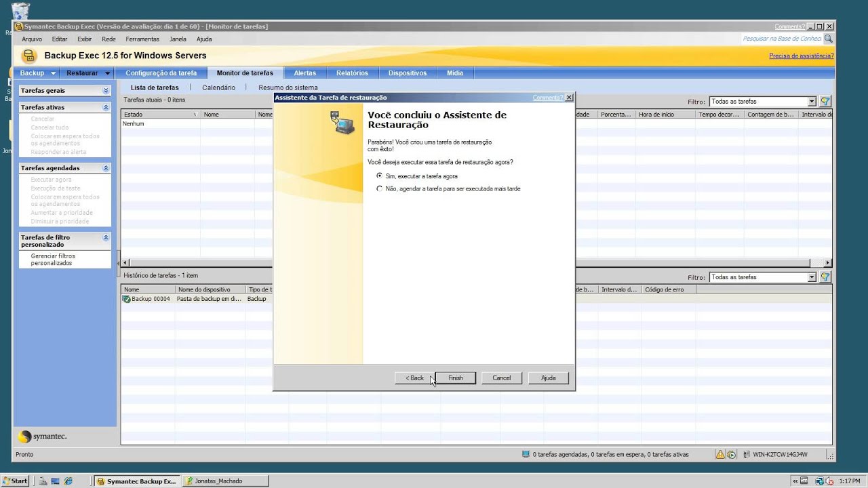Image resolution: width=868 pixels, height=488 pixels.
Task: Click the search icon by the Base de Conhecimento field
Action: pyautogui.click(x=828, y=39)
